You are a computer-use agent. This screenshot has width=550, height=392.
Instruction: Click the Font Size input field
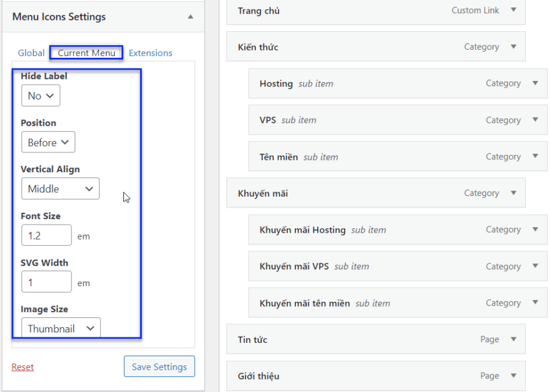[46, 235]
